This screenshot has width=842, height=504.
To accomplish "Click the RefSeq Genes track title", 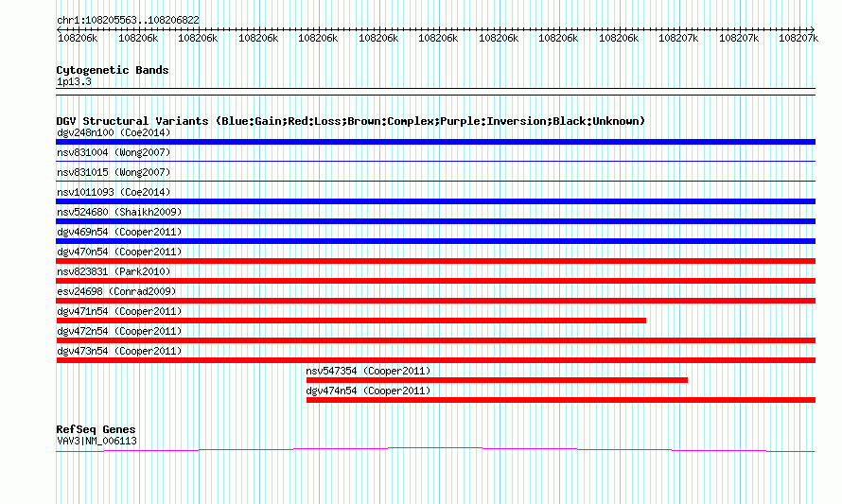I will click(96, 429).
